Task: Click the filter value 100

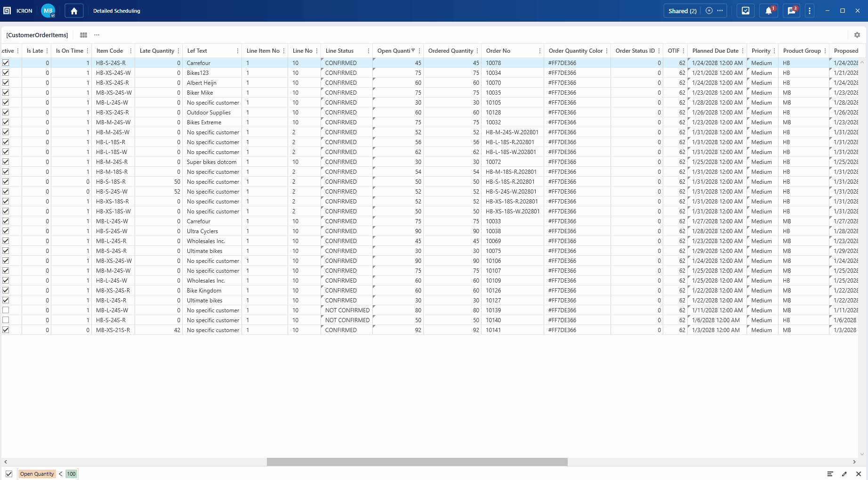Action: [71, 474]
